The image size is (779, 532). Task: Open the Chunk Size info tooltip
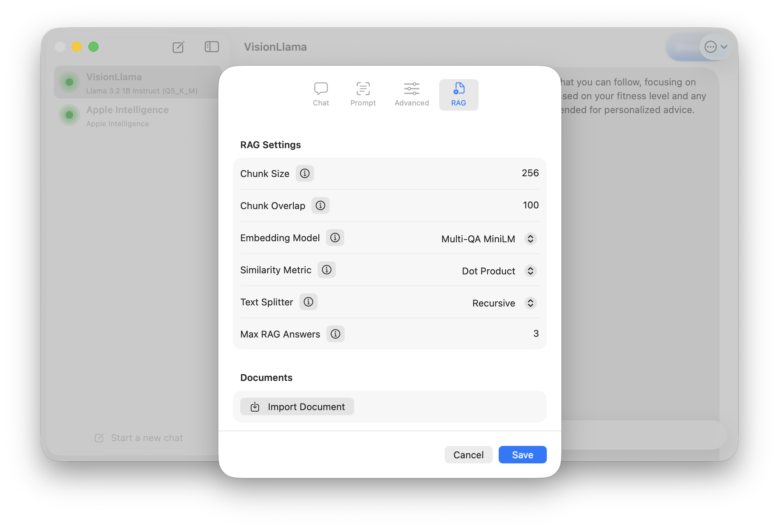(x=304, y=173)
